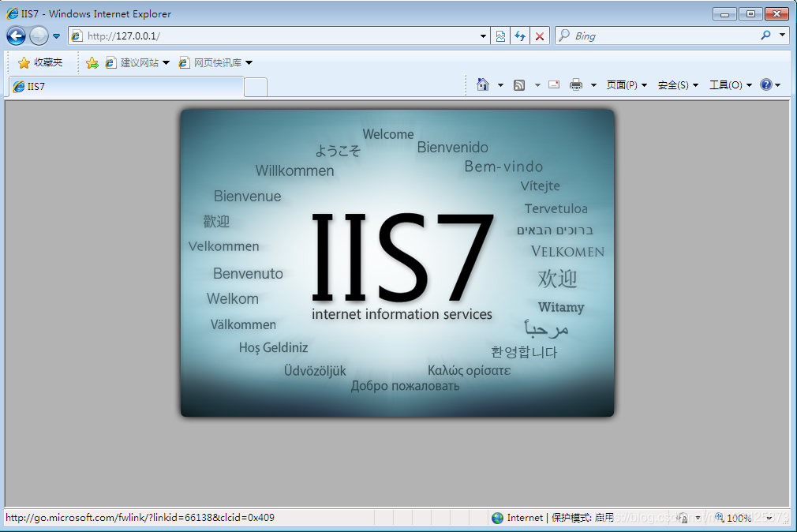Open the recent pages dropdown arrow
The width and height of the screenshot is (797, 532).
click(56, 36)
